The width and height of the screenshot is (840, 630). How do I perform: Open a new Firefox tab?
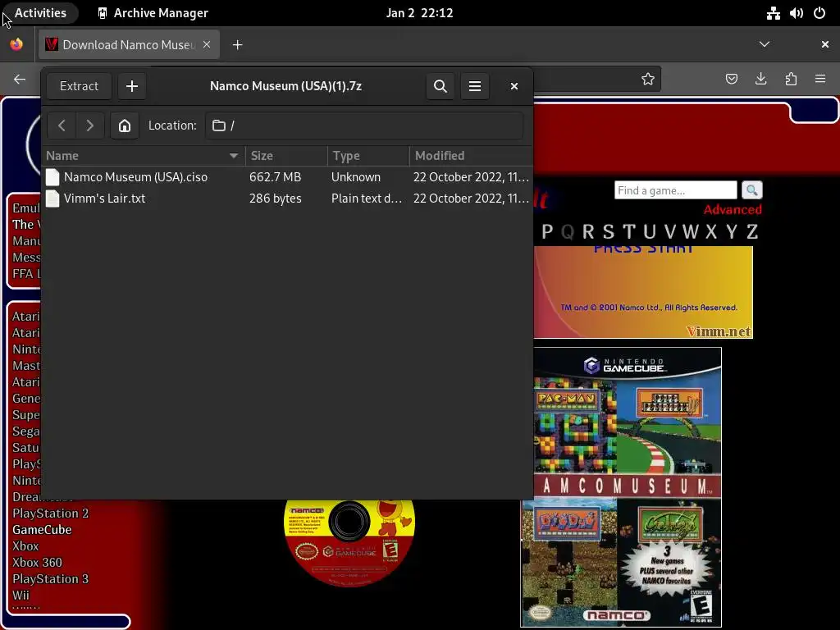click(x=237, y=45)
